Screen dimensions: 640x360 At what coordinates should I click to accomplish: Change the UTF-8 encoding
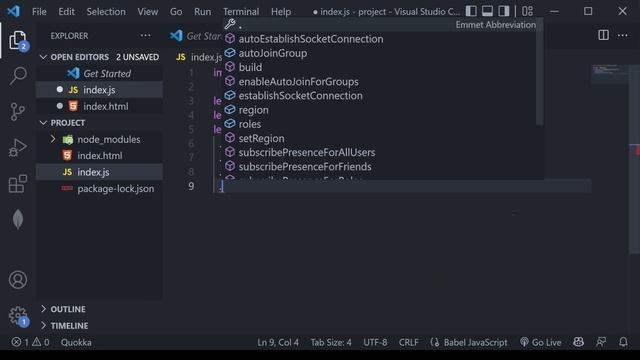[x=375, y=342]
